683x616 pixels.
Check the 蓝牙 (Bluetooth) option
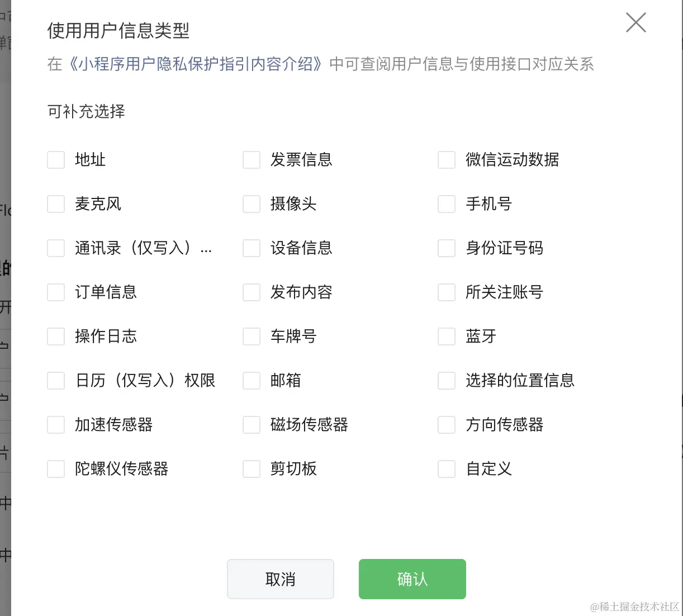tap(447, 336)
